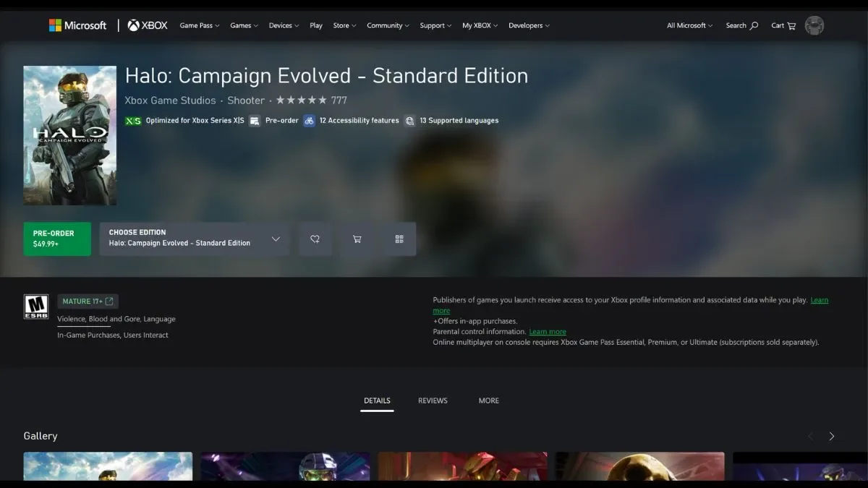Click the Mature 17+ rating button

pyautogui.click(x=88, y=301)
